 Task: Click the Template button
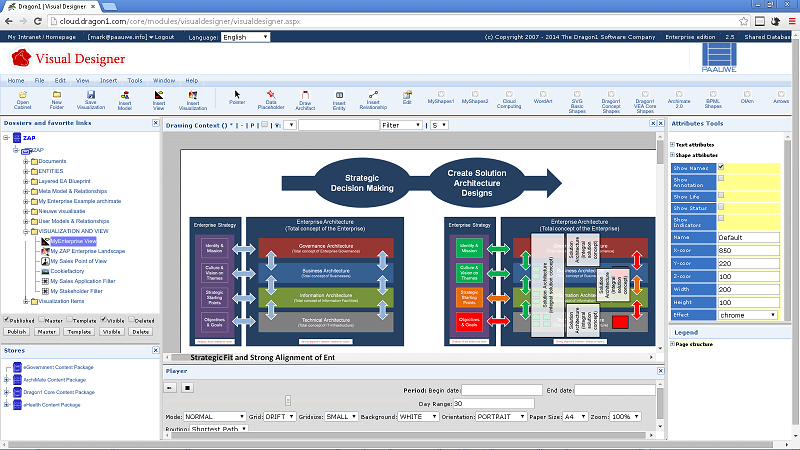click(79, 332)
